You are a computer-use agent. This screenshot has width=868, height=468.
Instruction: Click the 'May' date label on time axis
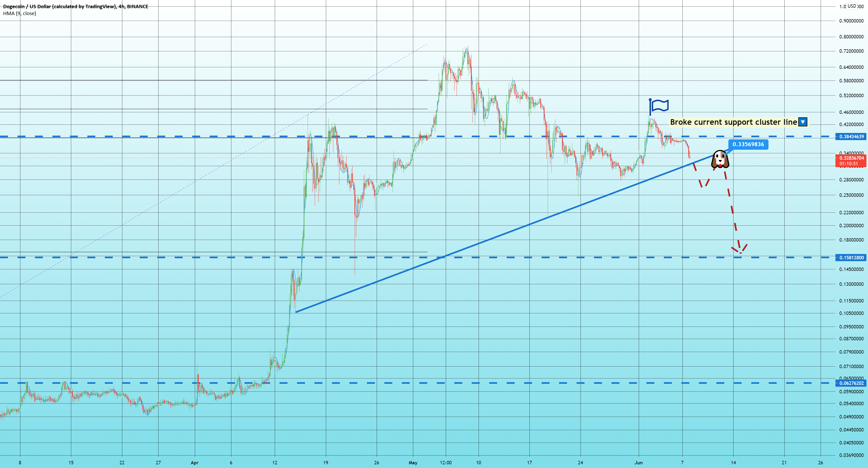[x=413, y=463]
